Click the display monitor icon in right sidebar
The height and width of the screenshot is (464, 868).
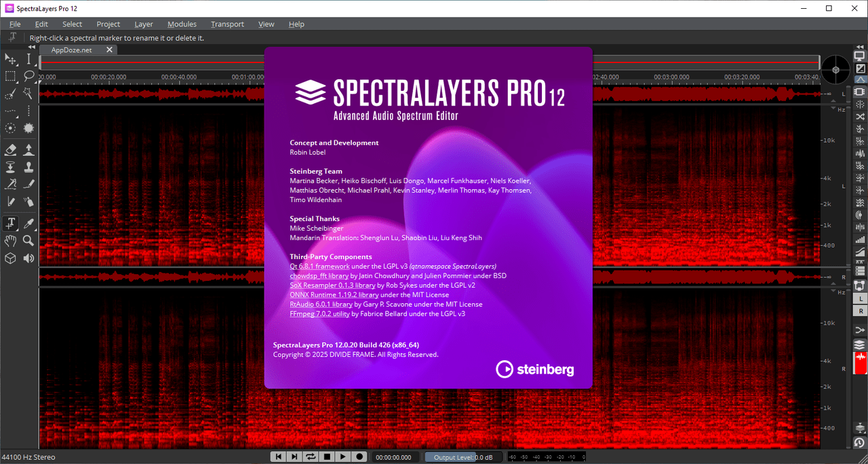pyautogui.click(x=860, y=56)
